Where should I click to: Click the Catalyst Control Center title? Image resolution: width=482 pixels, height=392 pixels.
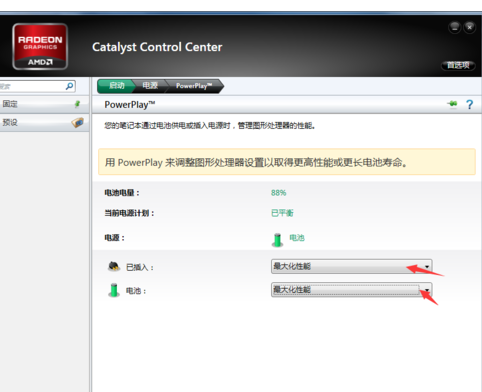coord(157,47)
